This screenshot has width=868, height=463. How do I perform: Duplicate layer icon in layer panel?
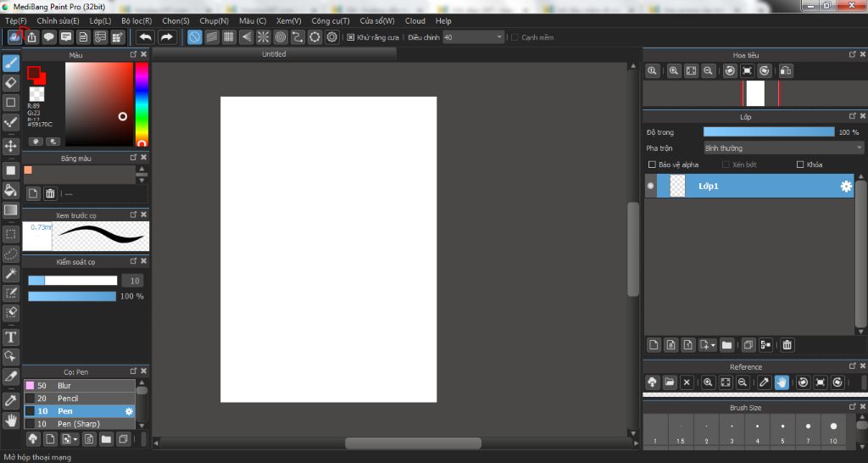tap(748, 345)
